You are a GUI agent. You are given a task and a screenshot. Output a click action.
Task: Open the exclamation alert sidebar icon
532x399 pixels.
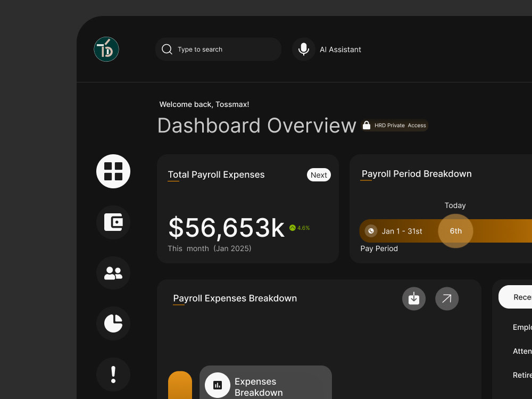[x=113, y=375]
